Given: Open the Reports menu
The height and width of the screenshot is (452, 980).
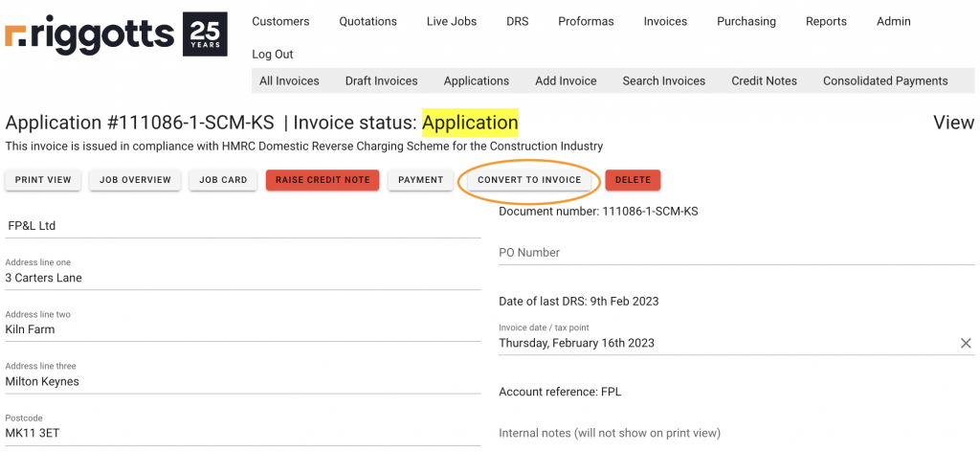Looking at the screenshot, I should 826,21.
